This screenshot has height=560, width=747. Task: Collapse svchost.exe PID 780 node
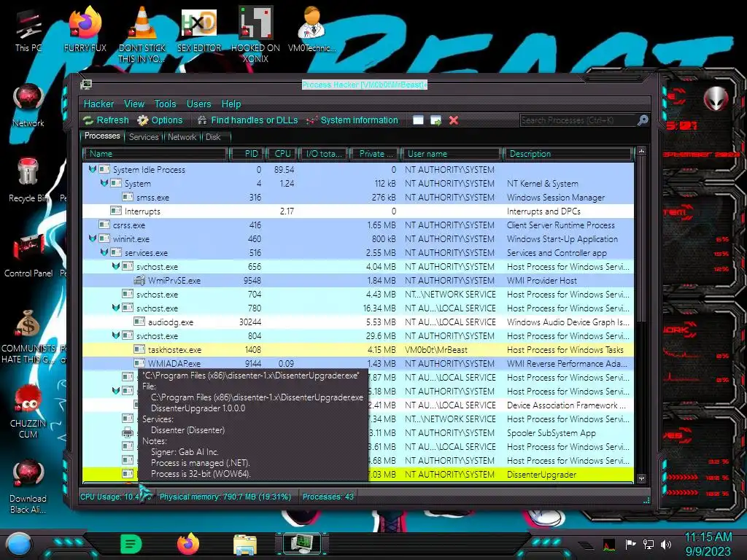tap(116, 307)
